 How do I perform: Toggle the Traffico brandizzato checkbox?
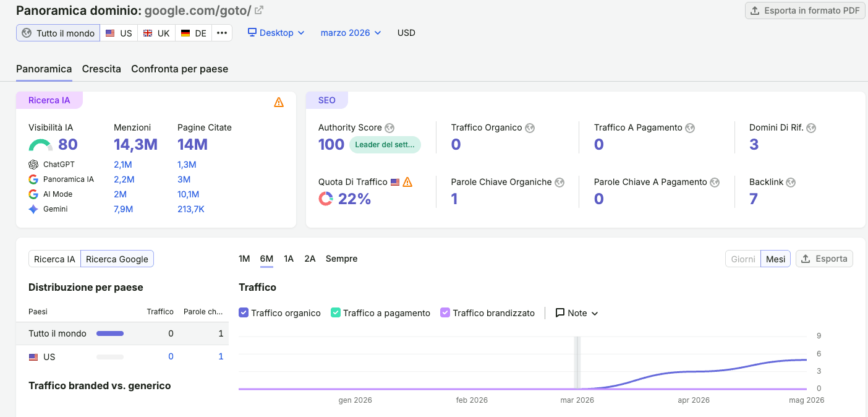445,313
